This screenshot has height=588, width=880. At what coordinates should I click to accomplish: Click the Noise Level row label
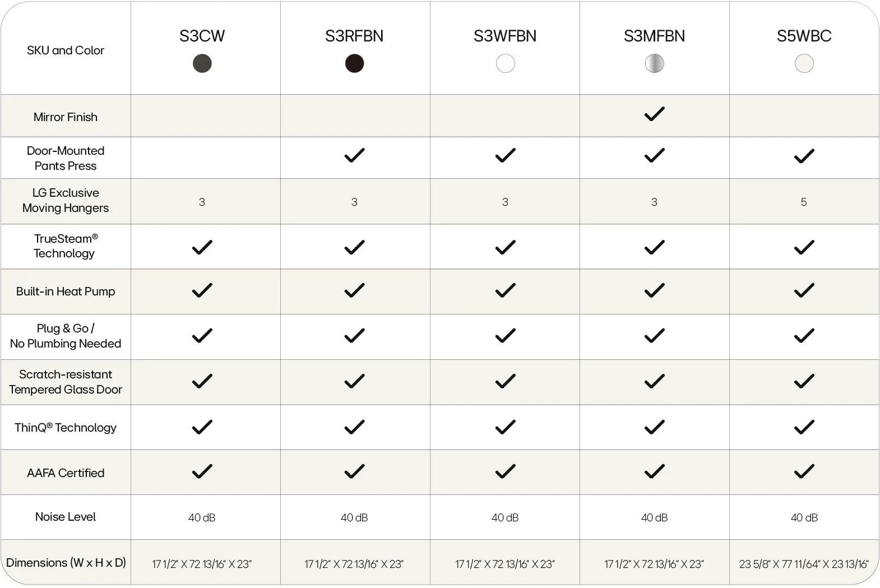66,517
